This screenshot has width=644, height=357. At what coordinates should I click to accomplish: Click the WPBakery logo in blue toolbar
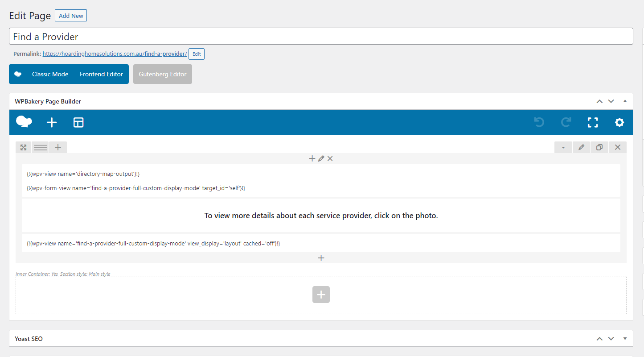(x=24, y=122)
